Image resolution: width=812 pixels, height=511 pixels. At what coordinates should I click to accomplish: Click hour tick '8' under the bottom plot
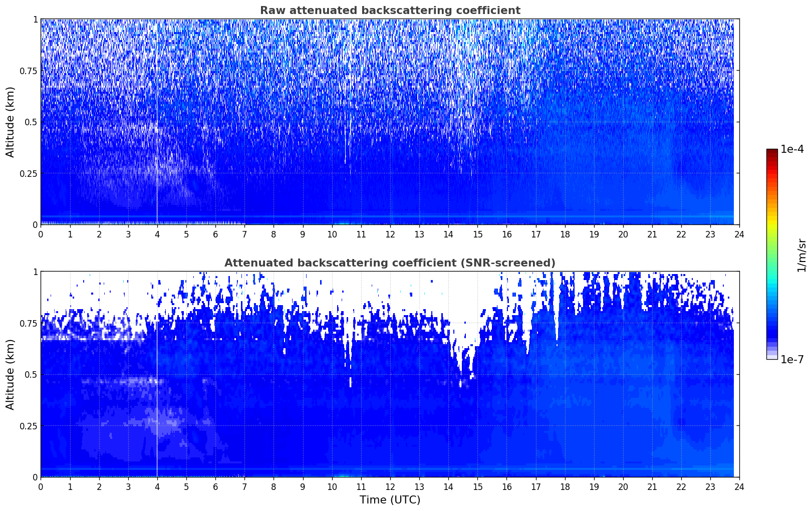click(x=274, y=486)
